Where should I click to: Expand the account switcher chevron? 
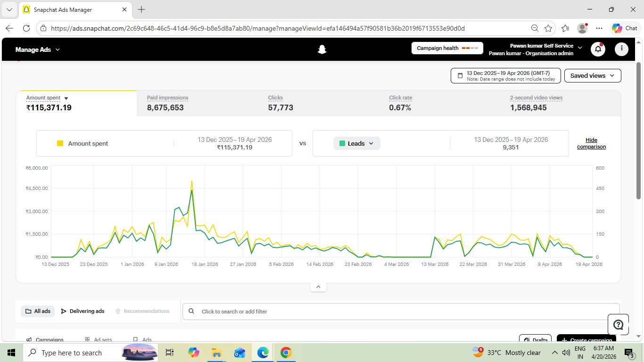(580, 48)
